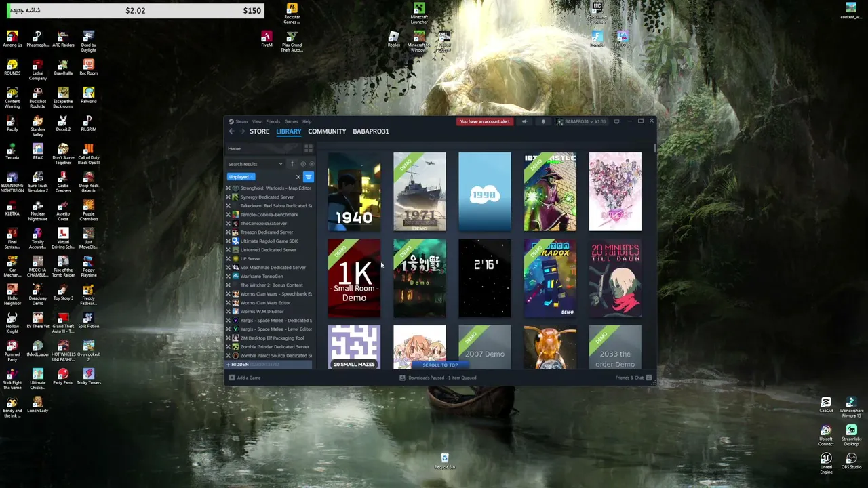Click Add a Game link

pyautogui.click(x=249, y=378)
